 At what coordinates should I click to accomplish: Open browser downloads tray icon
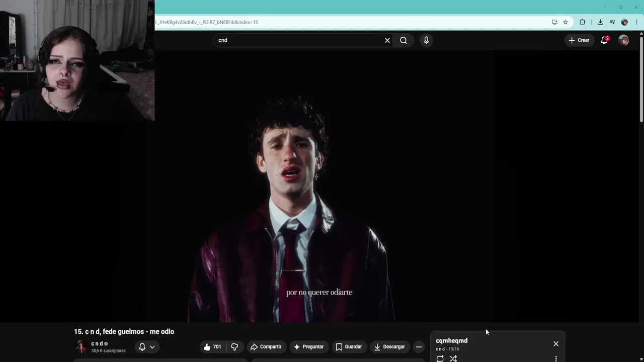pyautogui.click(x=600, y=22)
